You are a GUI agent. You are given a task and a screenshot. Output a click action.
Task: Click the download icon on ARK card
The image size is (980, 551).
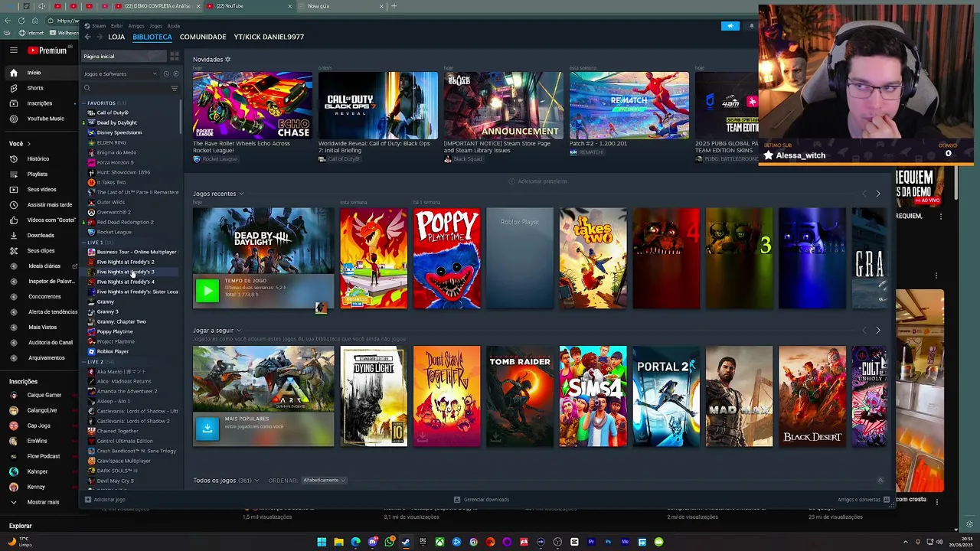tap(207, 428)
